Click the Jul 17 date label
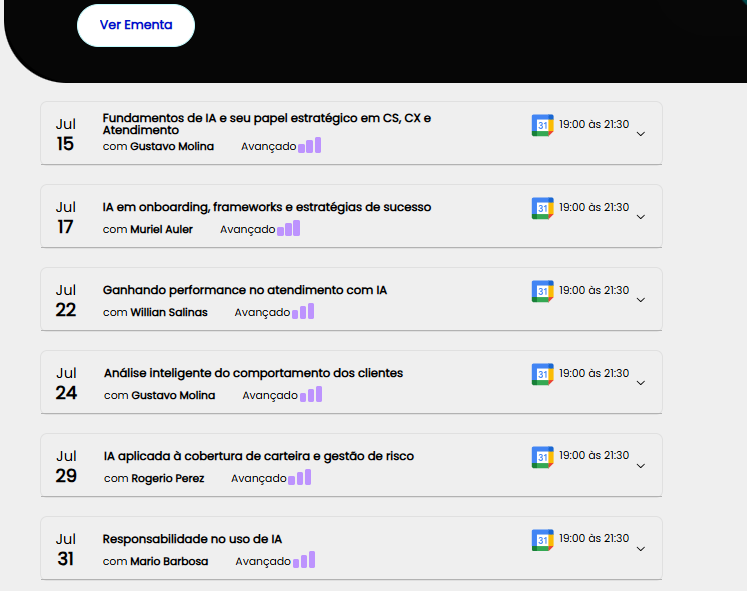 coord(65,218)
